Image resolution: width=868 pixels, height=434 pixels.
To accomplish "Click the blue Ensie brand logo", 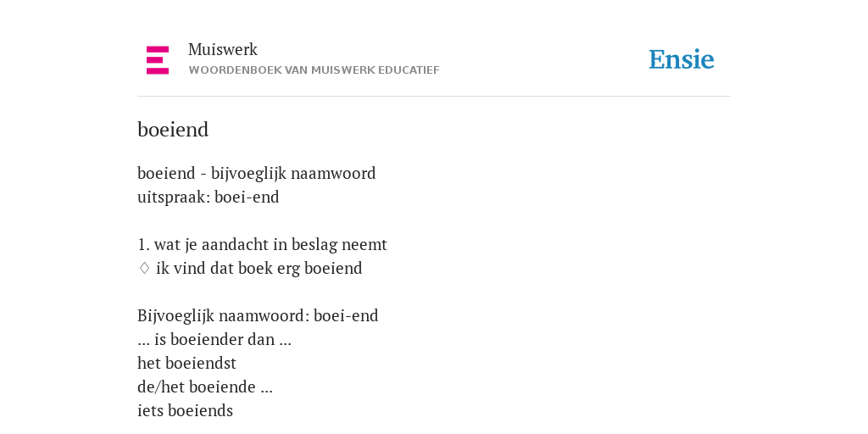I will 681,59.
